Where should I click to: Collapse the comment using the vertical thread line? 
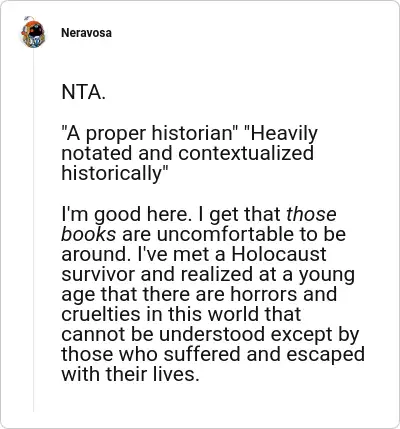[33, 230]
